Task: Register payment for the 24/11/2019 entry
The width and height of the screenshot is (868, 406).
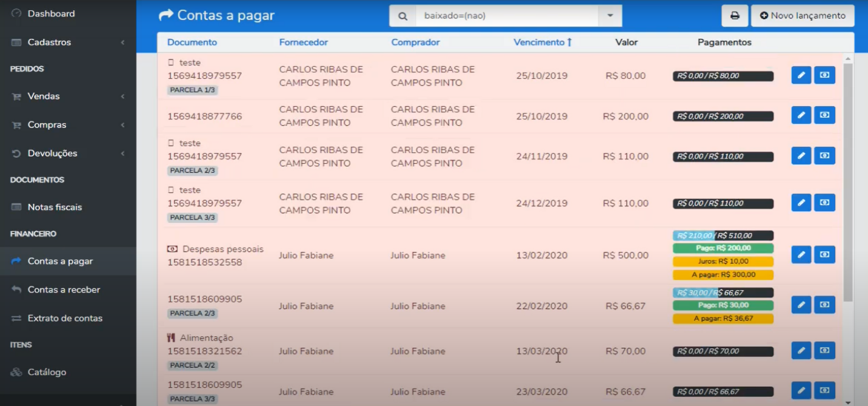Action: click(824, 156)
